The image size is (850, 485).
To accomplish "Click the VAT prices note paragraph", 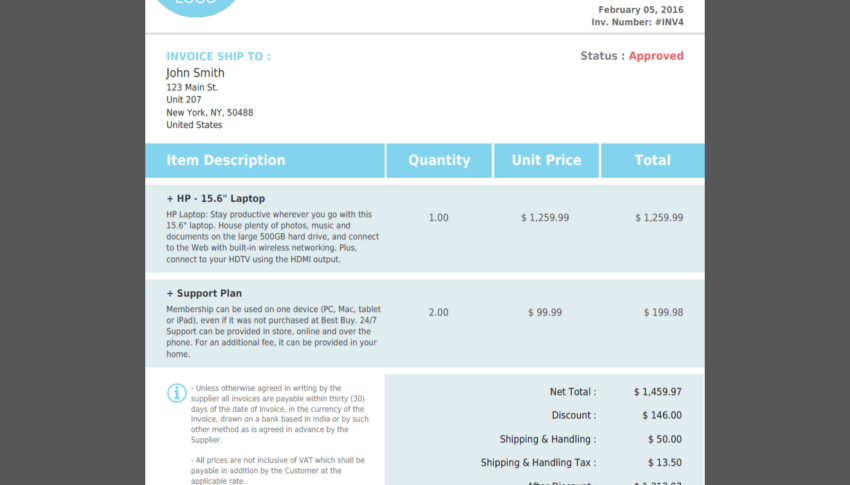I will coord(278,470).
